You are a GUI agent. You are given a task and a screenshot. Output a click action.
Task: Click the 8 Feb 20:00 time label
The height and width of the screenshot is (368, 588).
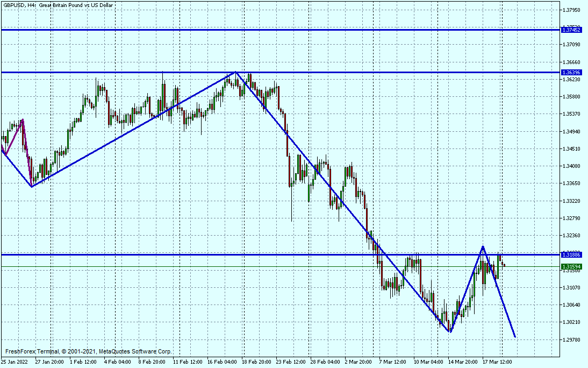pos(152,362)
